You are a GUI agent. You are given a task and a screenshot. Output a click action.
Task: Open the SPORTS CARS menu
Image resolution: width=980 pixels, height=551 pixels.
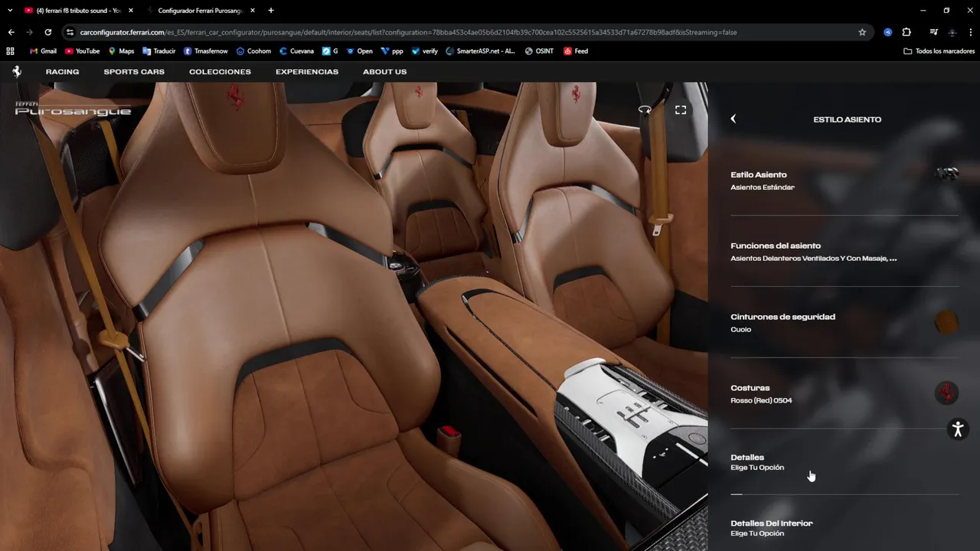point(134,72)
